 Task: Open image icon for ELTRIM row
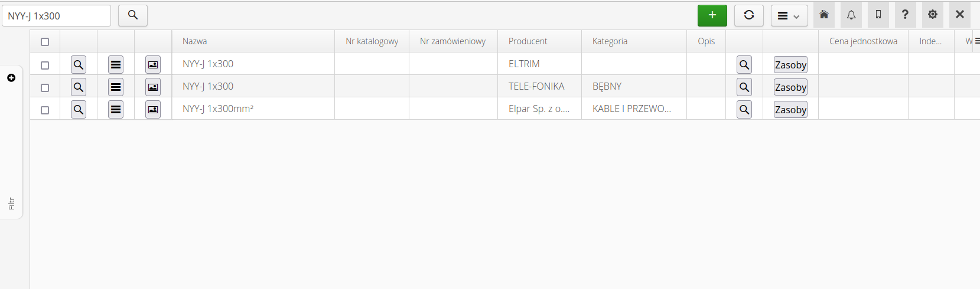pyautogui.click(x=153, y=65)
